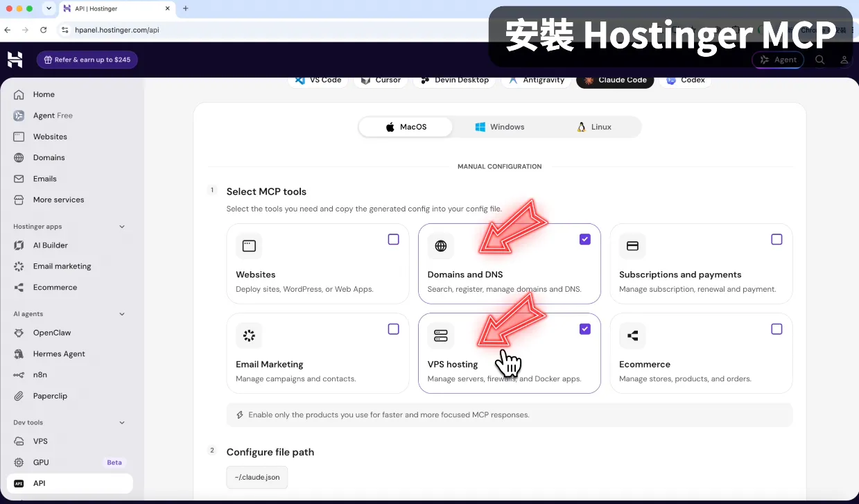
Task: Select the Claude Code client tab
Action: (x=615, y=80)
